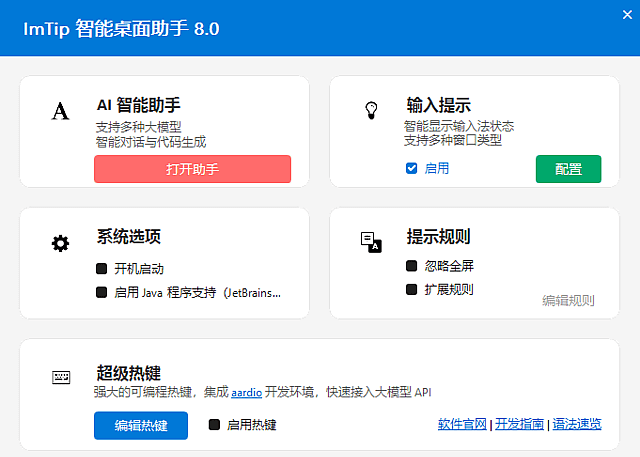Click the text 支持多种大模型
This screenshot has width=640, height=457.
[138, 127]
